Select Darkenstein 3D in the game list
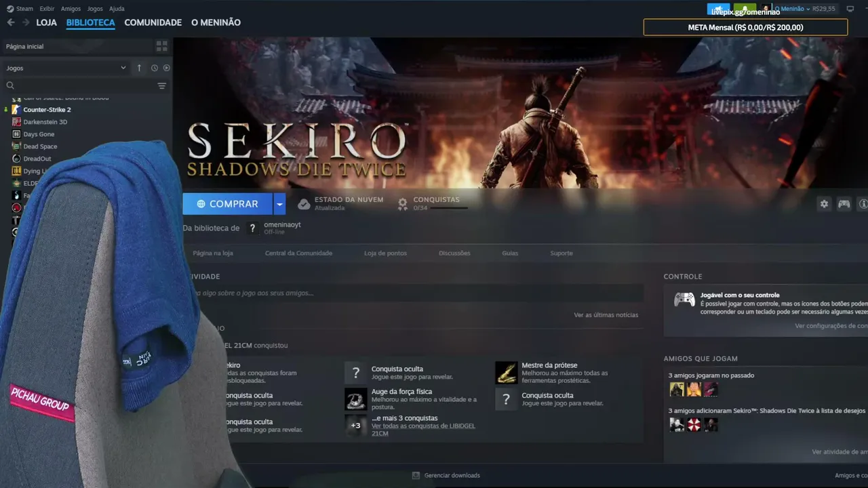This screenshot has width=868, height=488. point(45,122)
